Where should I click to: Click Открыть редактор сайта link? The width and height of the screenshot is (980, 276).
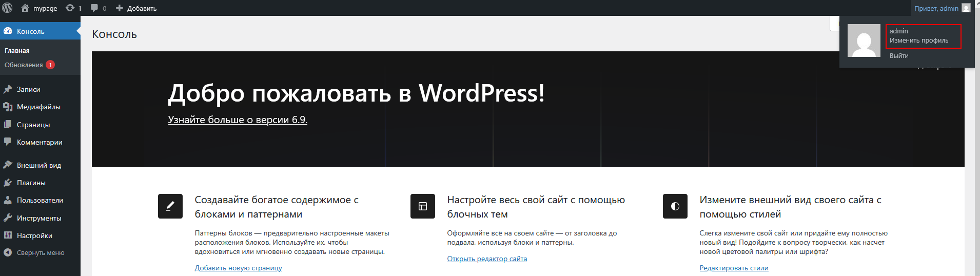pyautogui.click(x=487, y=259)
